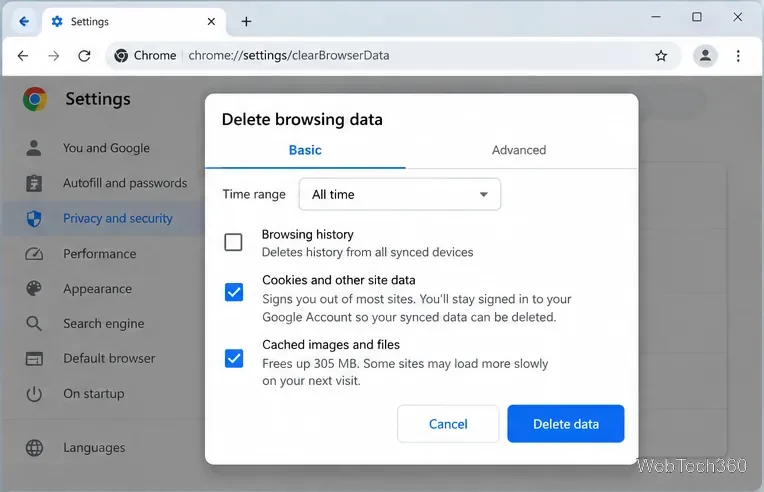Click the Cookies and other site data label
This screenshot has width=764, height=492.
coord(339,280)
